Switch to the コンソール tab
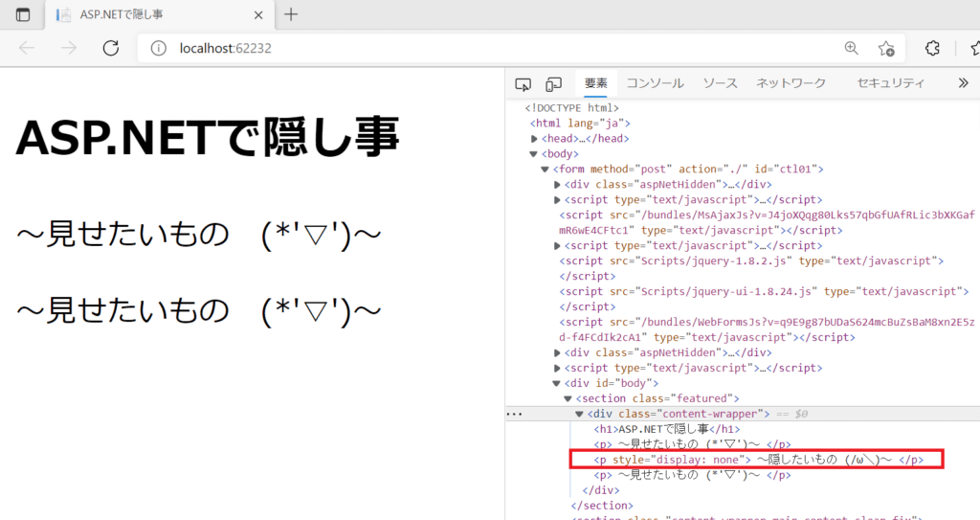Screen dimensions: 980x520 tap(655, 83)
